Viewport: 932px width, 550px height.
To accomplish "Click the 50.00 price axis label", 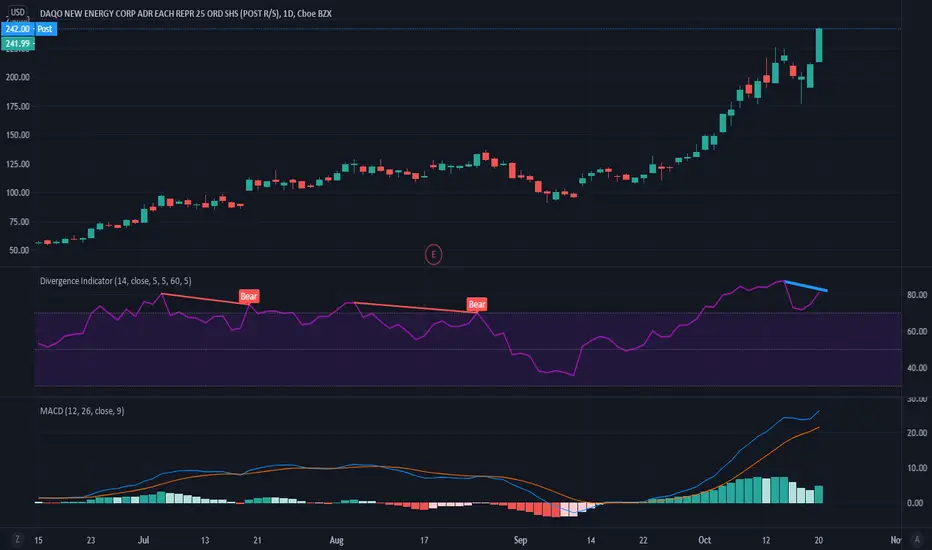I will [19, 250].
